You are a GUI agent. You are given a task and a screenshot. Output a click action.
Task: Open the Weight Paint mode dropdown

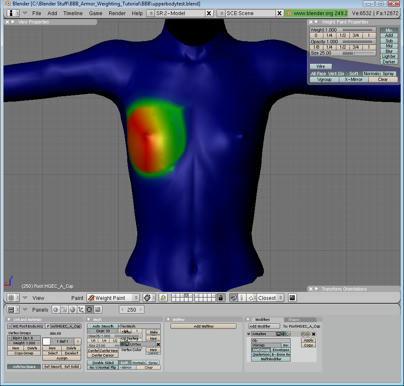[113, 298]
